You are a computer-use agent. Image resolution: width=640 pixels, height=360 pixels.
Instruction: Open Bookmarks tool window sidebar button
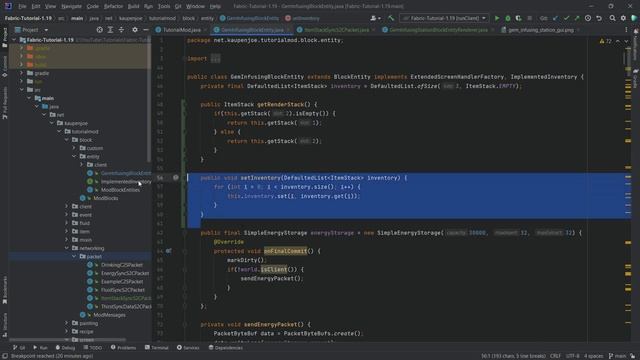(4, 290)
